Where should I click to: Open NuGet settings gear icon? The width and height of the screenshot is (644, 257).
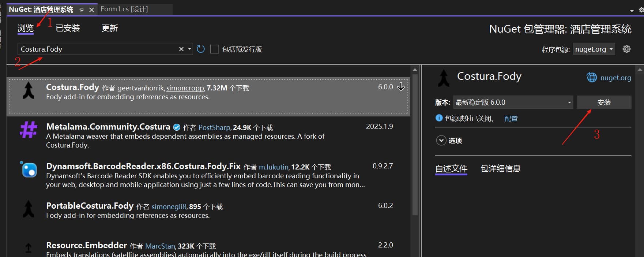pos(626,49)
